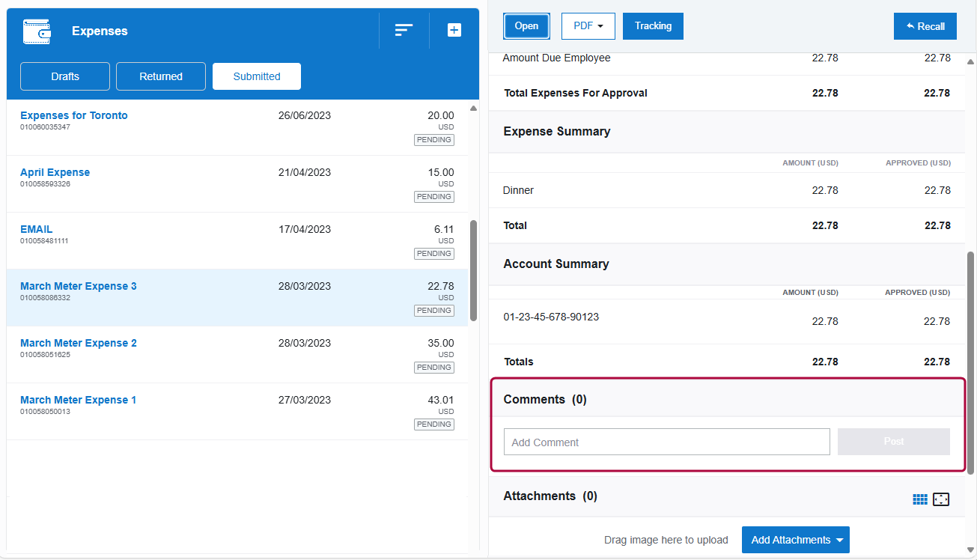Screen dimensions: 977x560
Task: Open the Expenses for Toronto report
Action: [x=74, y=115]
